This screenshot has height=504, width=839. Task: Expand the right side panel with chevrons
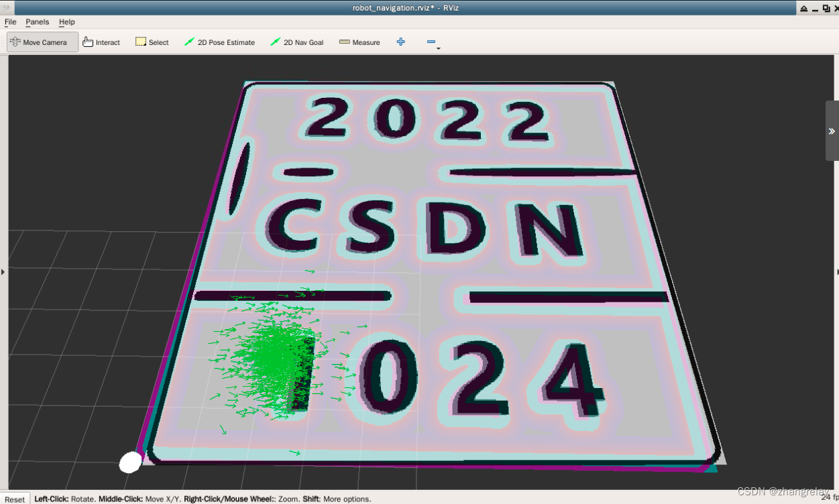pos(832,131)
